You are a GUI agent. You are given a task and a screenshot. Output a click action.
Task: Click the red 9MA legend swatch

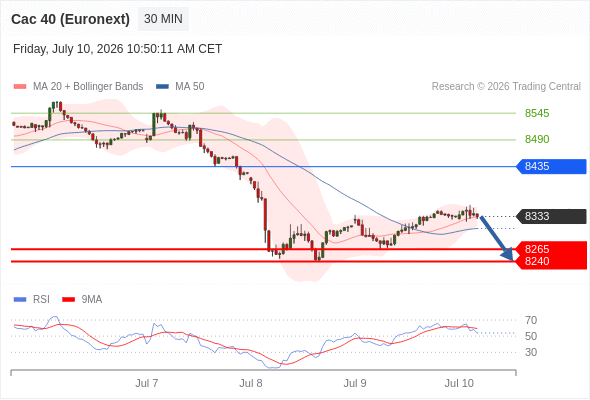(68, 300)
